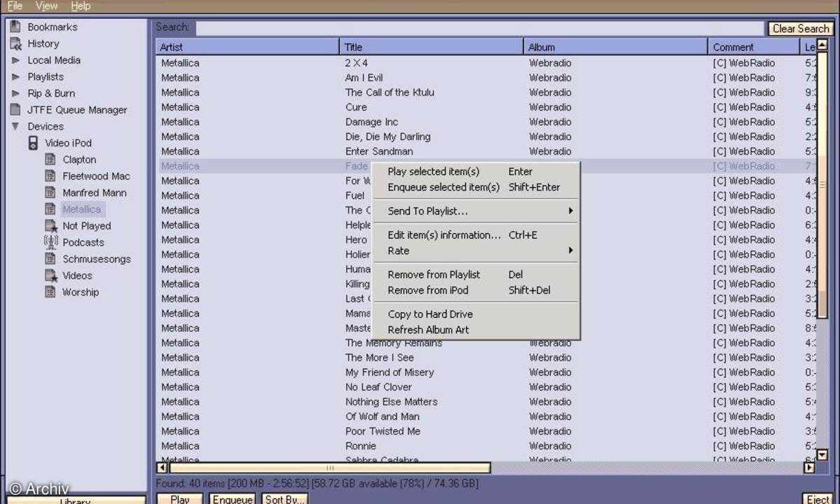Collapse the Devices tree node
The width and height of the screenshot is (840, 504).
point(15,126)
